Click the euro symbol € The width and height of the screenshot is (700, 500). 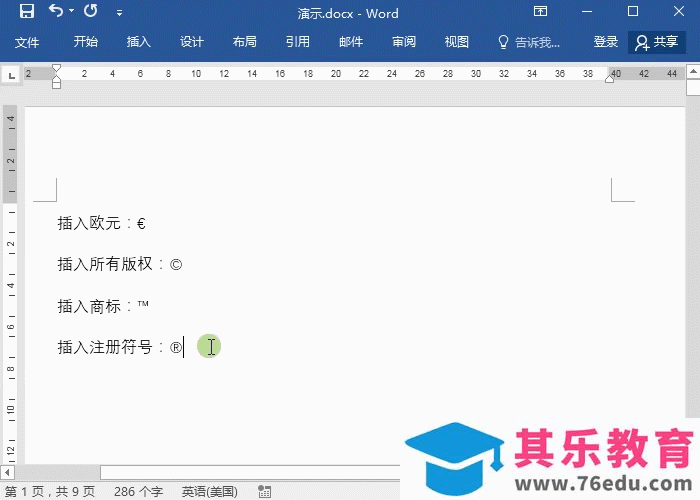(141, 223)
